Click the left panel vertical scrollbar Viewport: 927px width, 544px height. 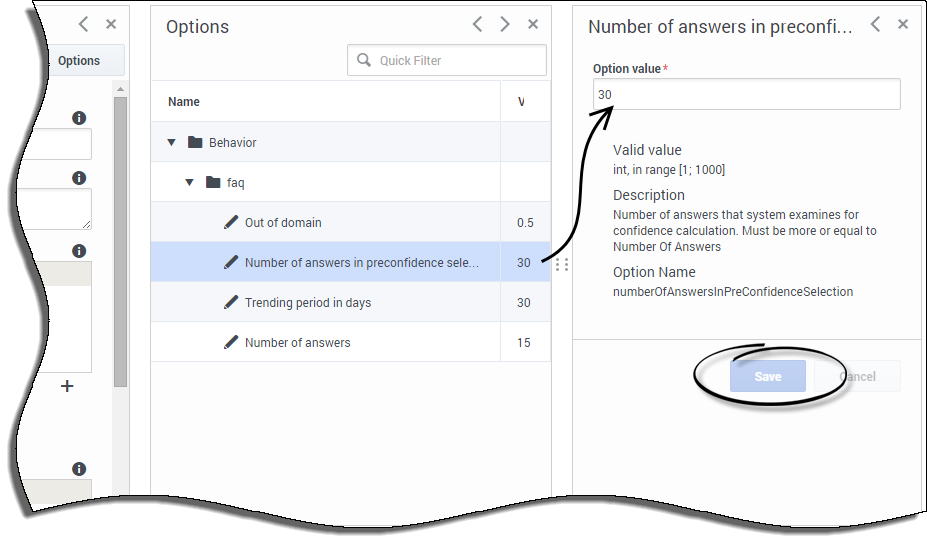(x=120, y=240)
